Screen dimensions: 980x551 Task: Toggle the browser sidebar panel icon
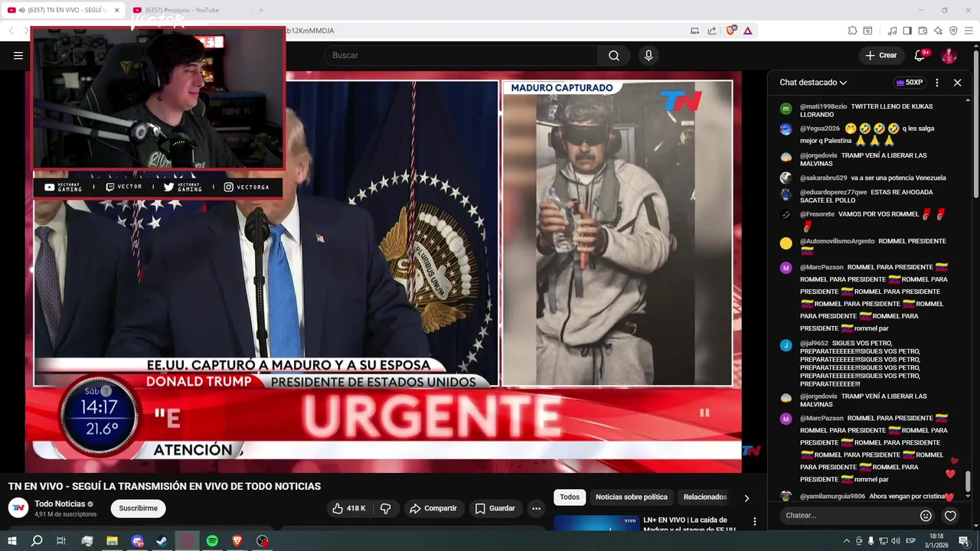[907, 31]
